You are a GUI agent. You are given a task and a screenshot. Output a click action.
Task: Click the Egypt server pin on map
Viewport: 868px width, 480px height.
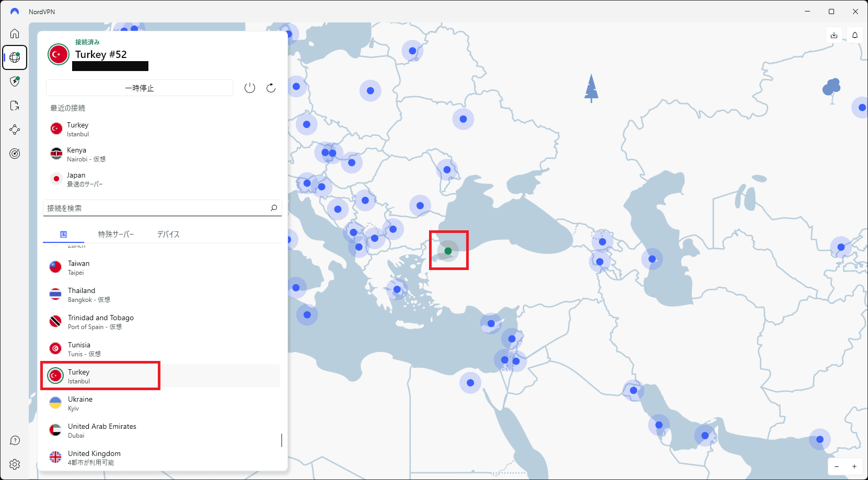pyautogui.click(x=470, y=383)
